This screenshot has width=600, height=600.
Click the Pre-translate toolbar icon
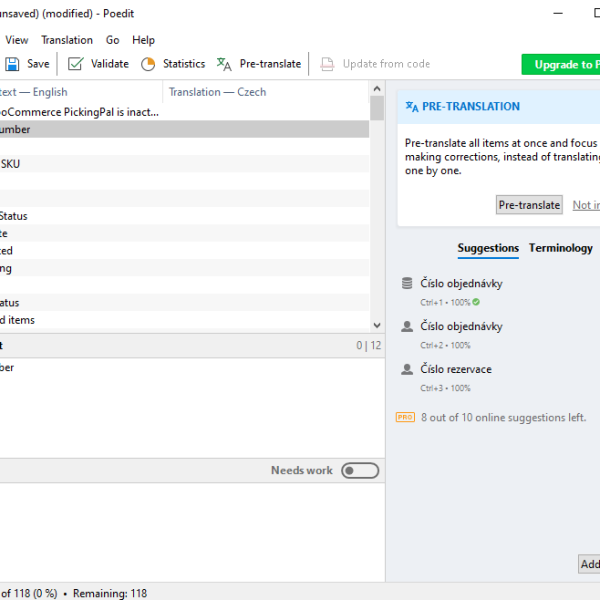click(224, 64)
